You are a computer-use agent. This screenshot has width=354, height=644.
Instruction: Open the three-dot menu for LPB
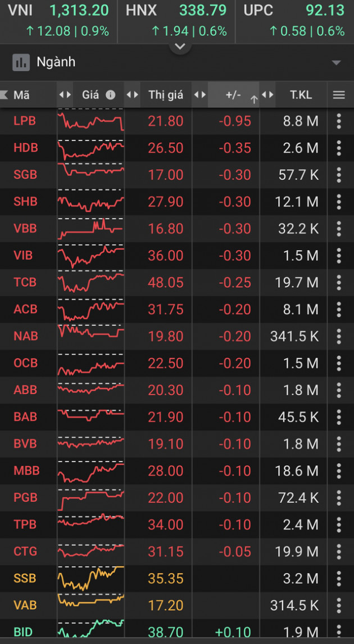[x=339, y=121]
